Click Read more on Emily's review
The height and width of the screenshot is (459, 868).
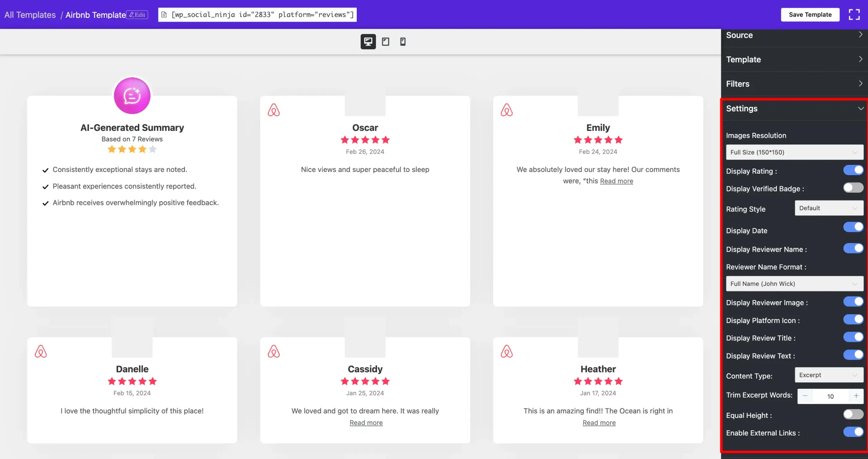tap(616, 181)
